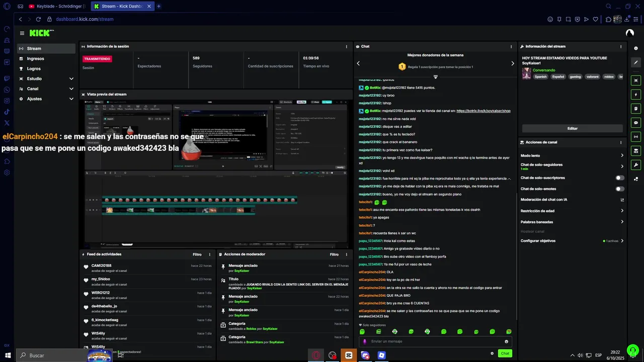644x362 pixels.
Task: Click the volume icon in system tray
Action: (580, 355)
